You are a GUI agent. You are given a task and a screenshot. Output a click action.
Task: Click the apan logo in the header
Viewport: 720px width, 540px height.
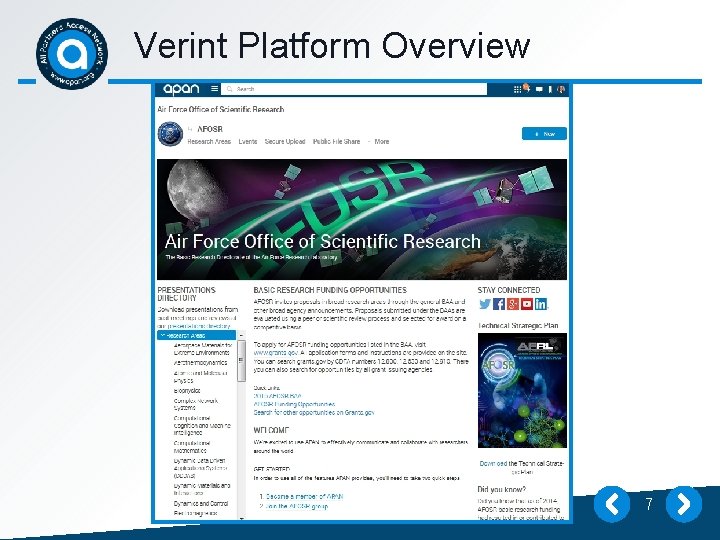pos(181,89)
